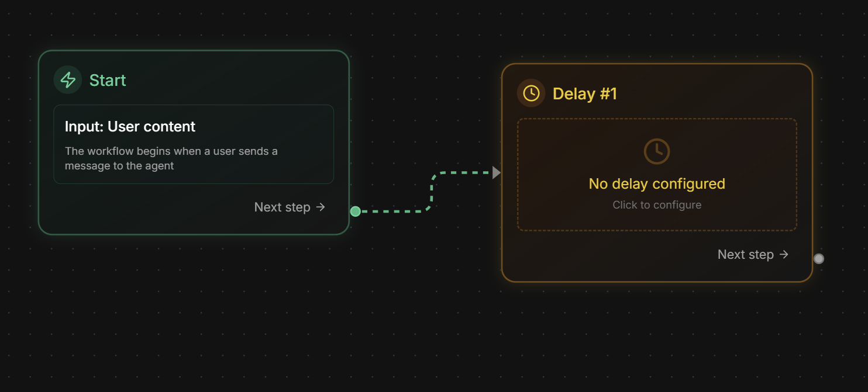Click Click to configure in the delay panel
The image size is (868, 392).
[656, 204]
